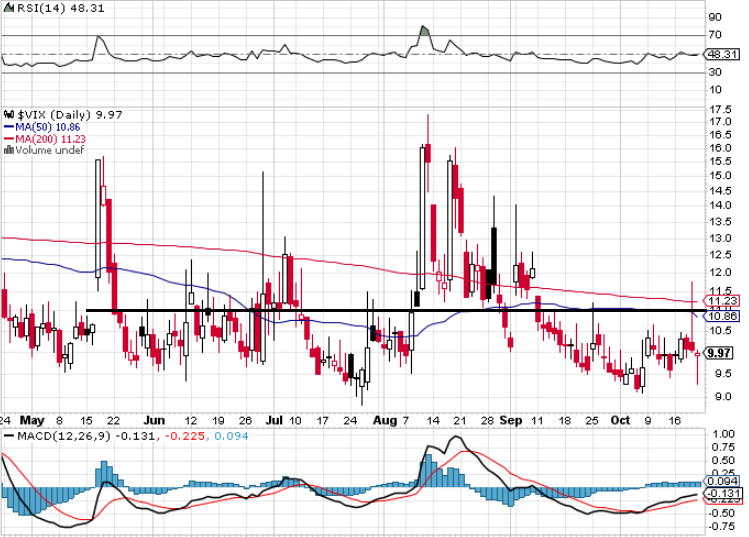Image resolution: width=749 pixels, height=537 pixels.
Task: Click the 12 date label after Jun
Action: (x=191, y=421)
